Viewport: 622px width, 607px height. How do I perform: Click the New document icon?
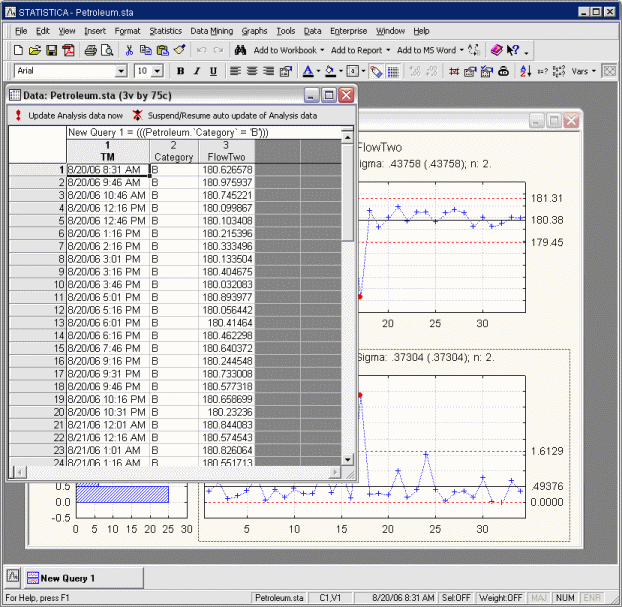pyautogui.click(x=19, y=50)
